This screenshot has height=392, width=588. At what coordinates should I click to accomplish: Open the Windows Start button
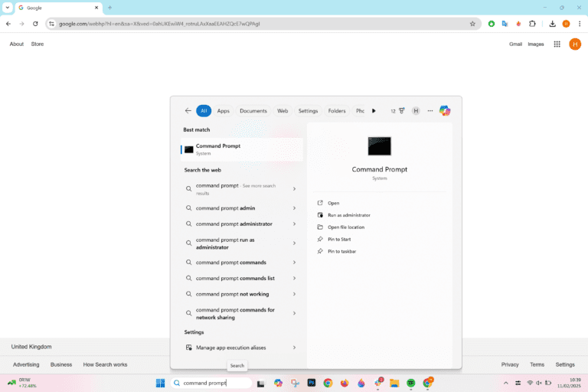coord(161,383)
